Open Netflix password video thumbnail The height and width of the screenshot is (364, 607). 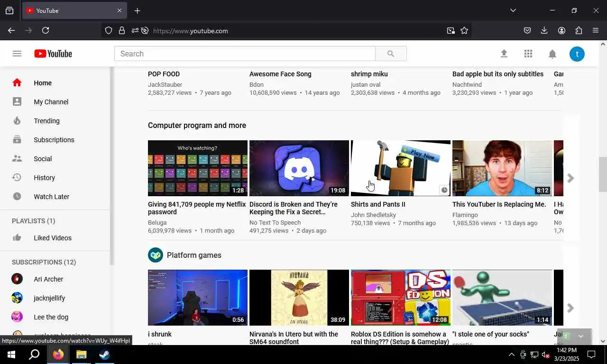point(198,168)
